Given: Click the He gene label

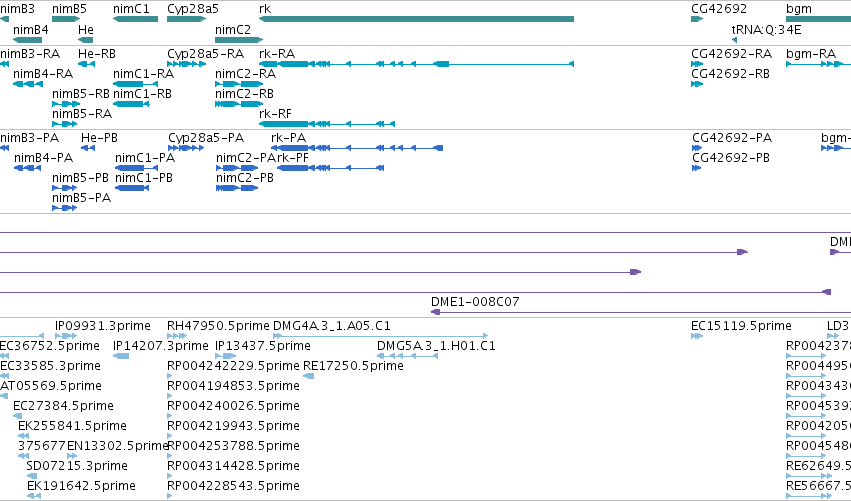Looking at the screenshot, I should point(86,30).
